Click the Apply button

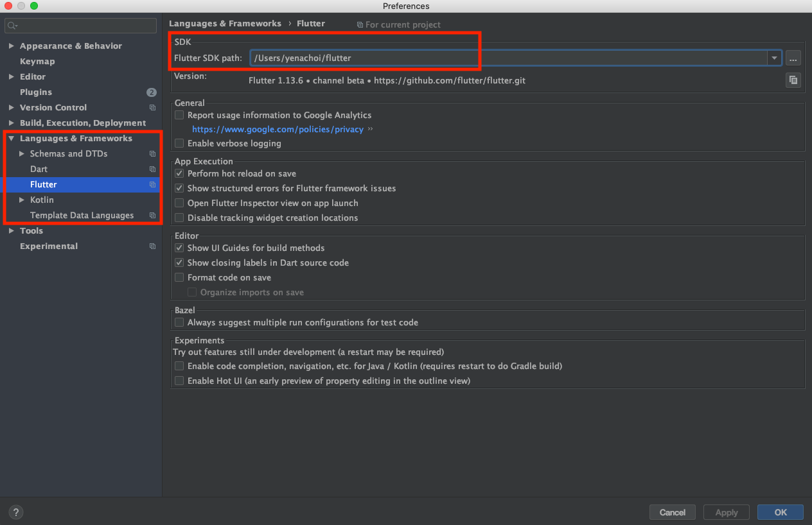point(727,512)
